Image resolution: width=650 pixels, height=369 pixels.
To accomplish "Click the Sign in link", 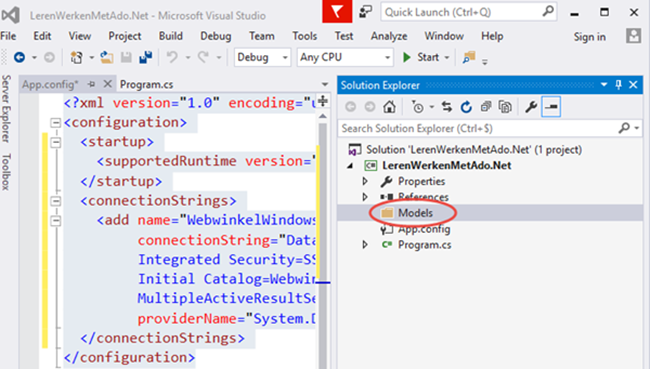I will pos(589,37).
